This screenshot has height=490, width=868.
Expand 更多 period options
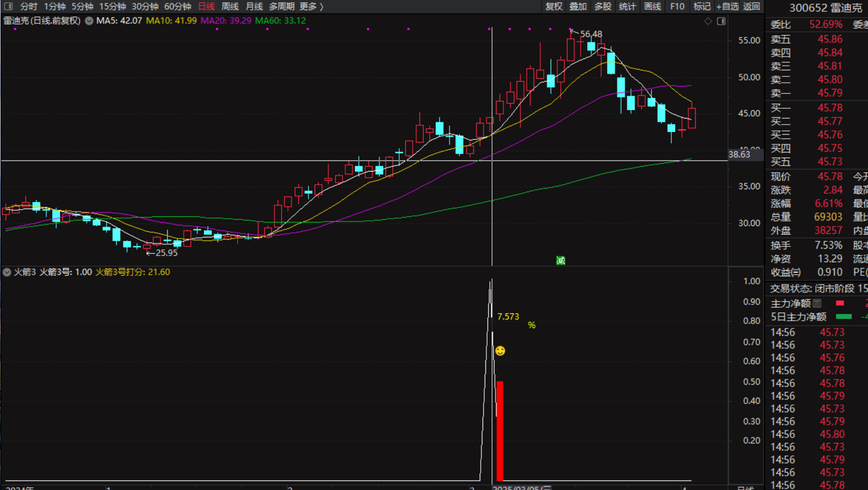click(311, 6)
